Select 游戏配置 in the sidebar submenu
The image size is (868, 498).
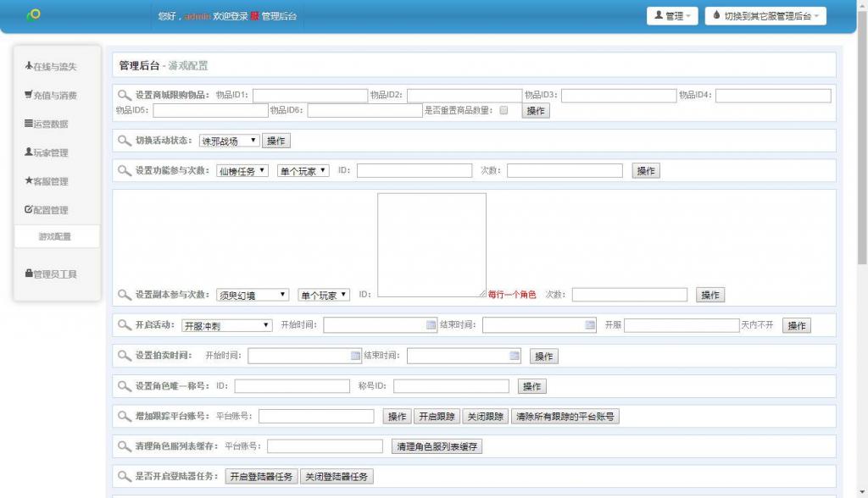[x=55, y=236]
